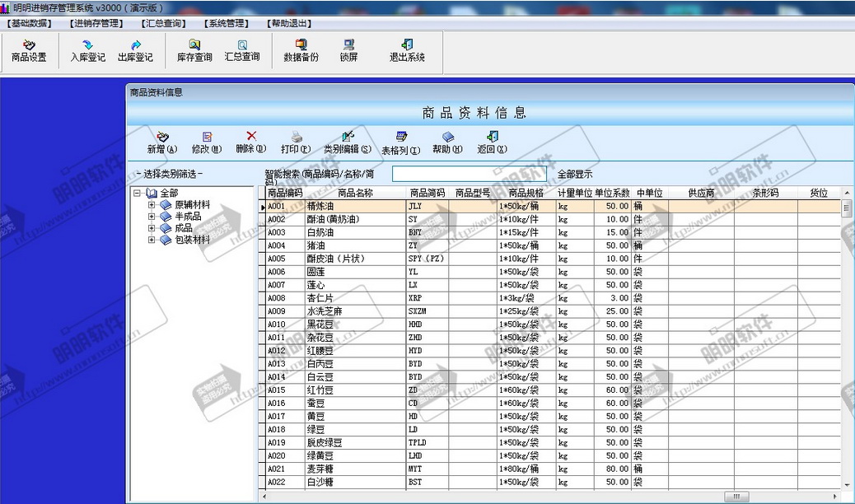Click the 脱皮绿豆 product cell
The image size is (855, 504).
point(356,442)
